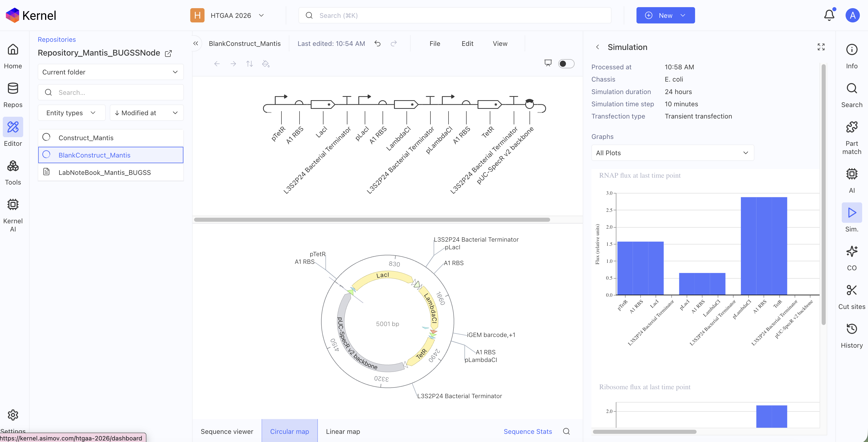Switch to the Linear map tab
Image resolution: width=868 pixels, height=442 pixels.
click(x=343, y=431)
